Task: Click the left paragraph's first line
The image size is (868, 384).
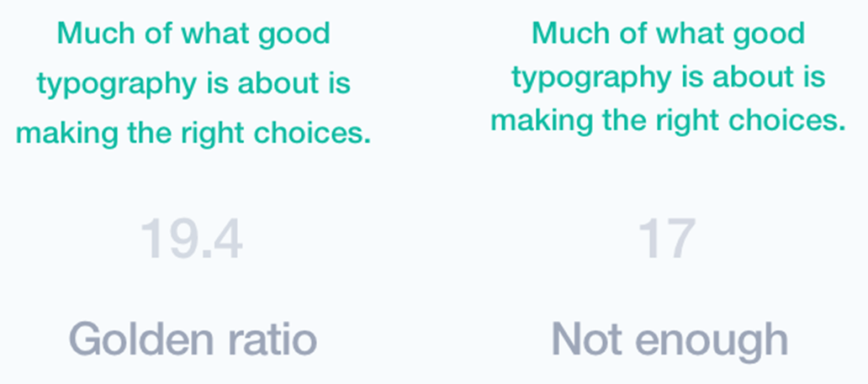Action: 193,35
